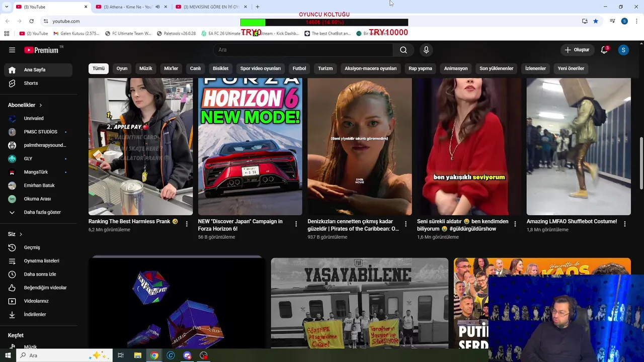Open Windows Task View

(121, 355)
